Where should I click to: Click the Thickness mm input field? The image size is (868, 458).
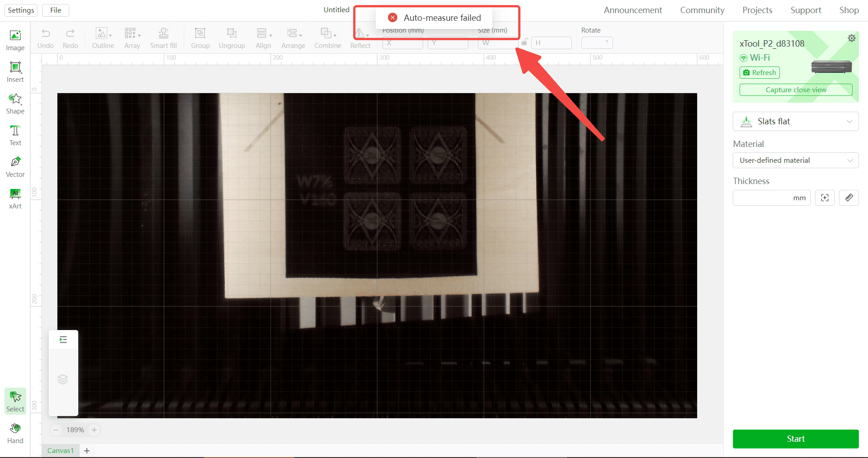[772, 198]
